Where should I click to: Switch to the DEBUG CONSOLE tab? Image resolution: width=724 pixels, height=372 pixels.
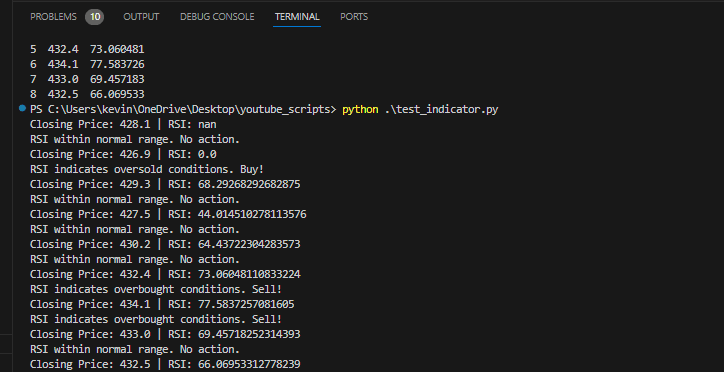tap(217, 17)
